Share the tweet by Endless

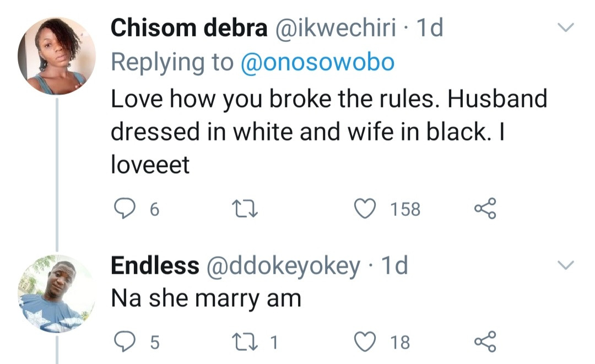pyautogui.click(x=485, y=342)
